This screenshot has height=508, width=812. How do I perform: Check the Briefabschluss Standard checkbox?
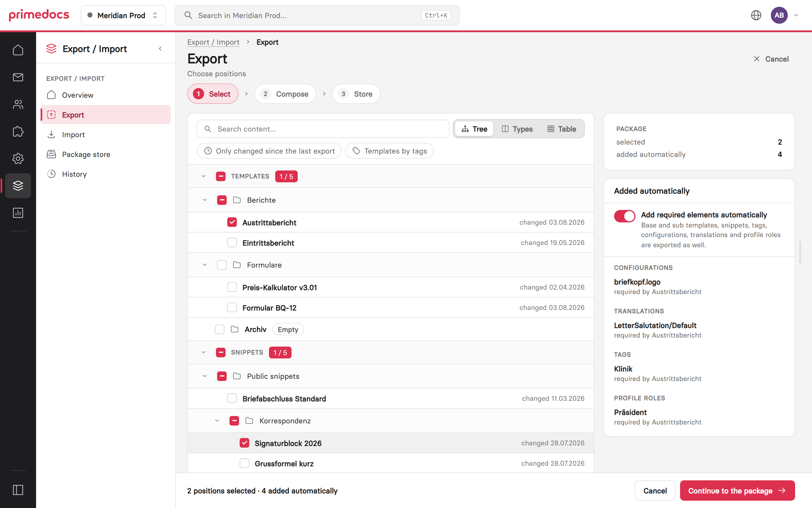tap(232, 398)
